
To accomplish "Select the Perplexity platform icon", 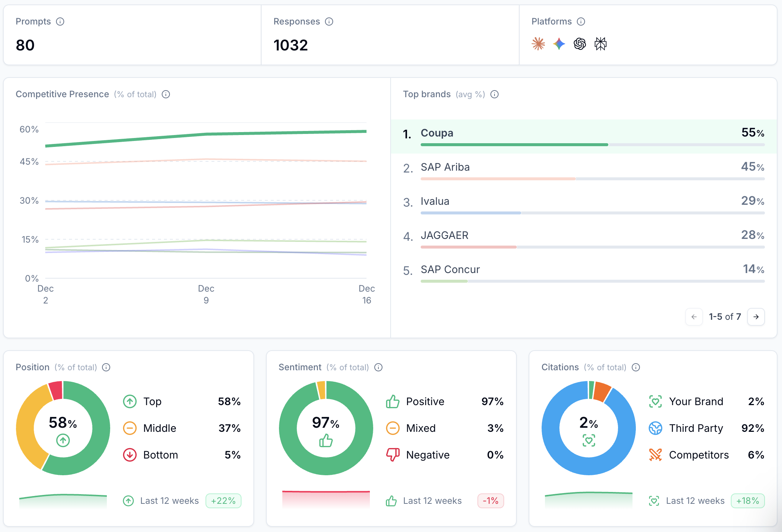I will [600, 44].
